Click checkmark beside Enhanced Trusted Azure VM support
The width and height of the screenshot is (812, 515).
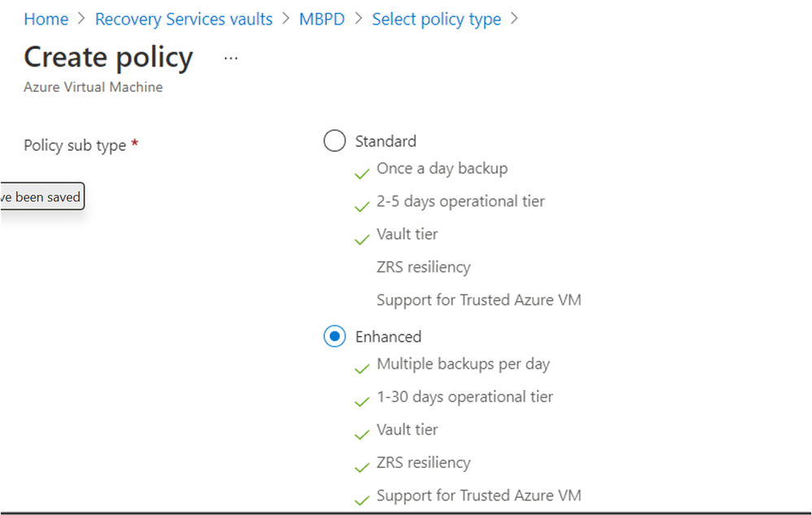[362, 500]
